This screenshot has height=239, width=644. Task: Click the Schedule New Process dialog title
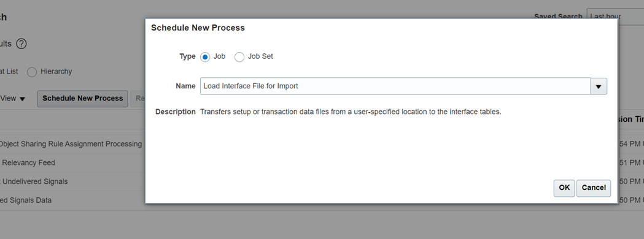pos(198,28)
